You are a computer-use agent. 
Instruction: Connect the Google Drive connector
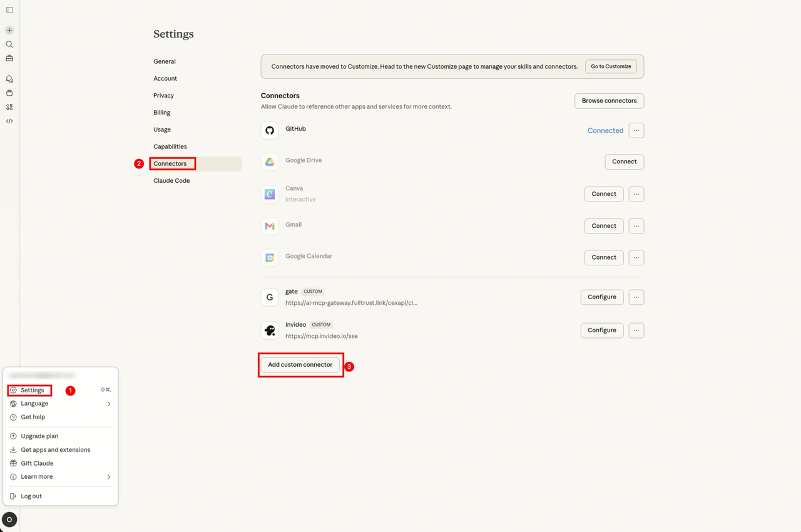coord(624,161)
